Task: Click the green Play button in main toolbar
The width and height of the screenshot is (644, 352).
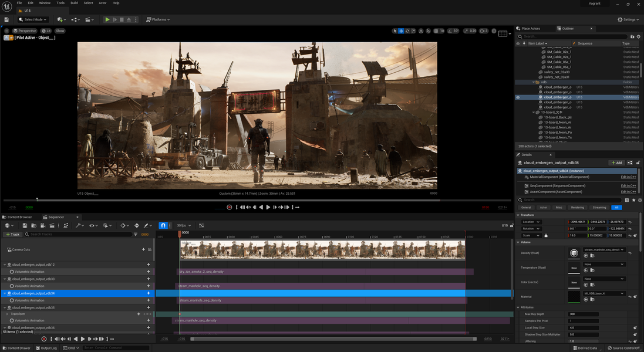Action: pyautogui.click(x=107, y=19)
